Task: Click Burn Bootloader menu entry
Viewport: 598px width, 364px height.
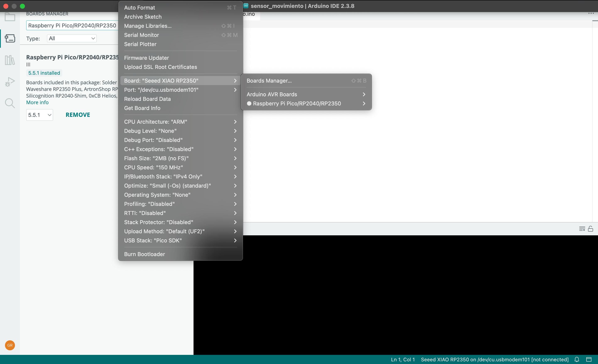Action: click(x=144, y=254)
